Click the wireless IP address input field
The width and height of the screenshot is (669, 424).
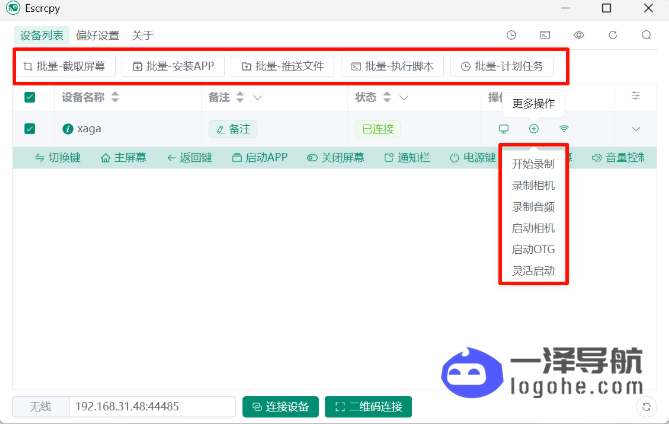[x=150, y=407]
